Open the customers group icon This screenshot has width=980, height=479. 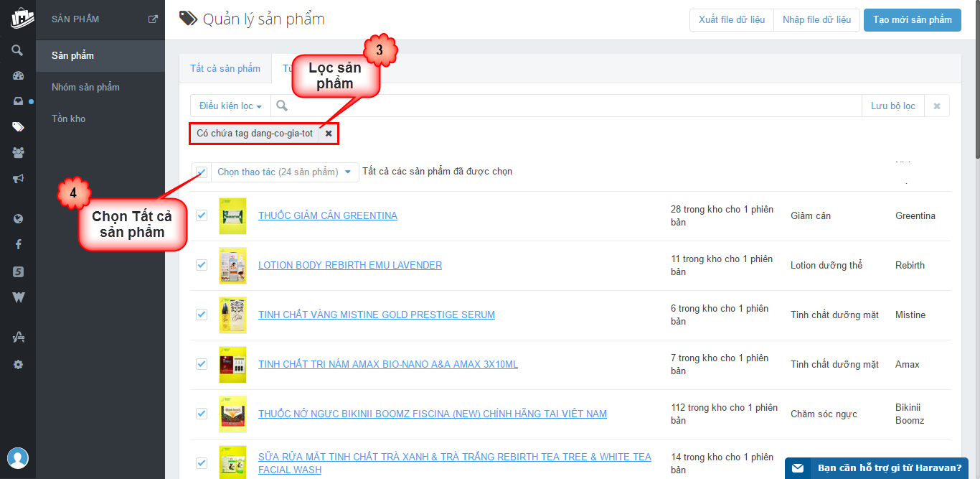[18, 152]
